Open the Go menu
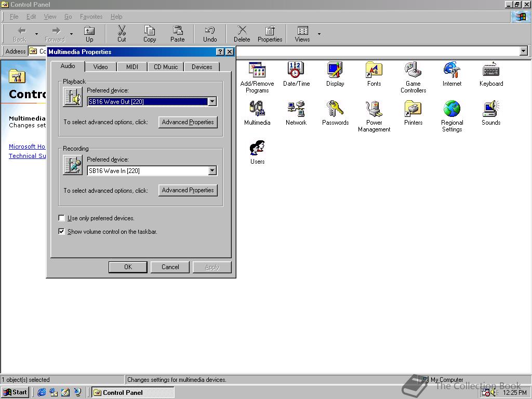Image resolution: width=532 pixels, height=399 pixels. click(68, 17)
